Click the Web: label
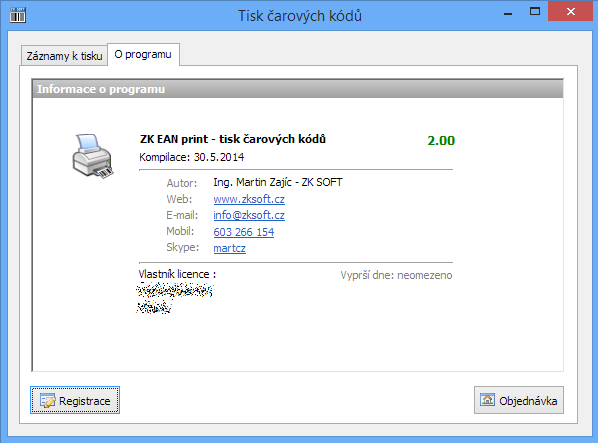The height and width of the screenshot is (443, 598). coord(179,199)
